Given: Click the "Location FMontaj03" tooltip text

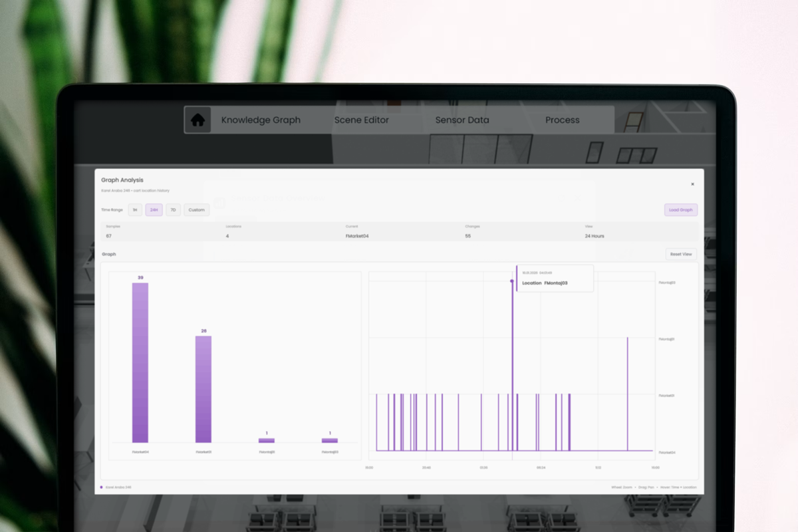Looking at the screenshot, I should [x=545, y=283].
